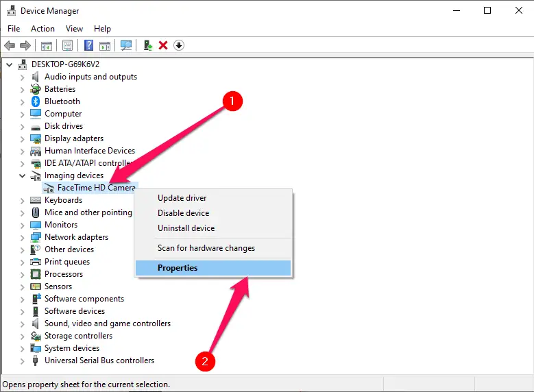Click red X Uninstall device toolbar icon
The width and height of the screenshot is (534, 392).
pos(163,45)
